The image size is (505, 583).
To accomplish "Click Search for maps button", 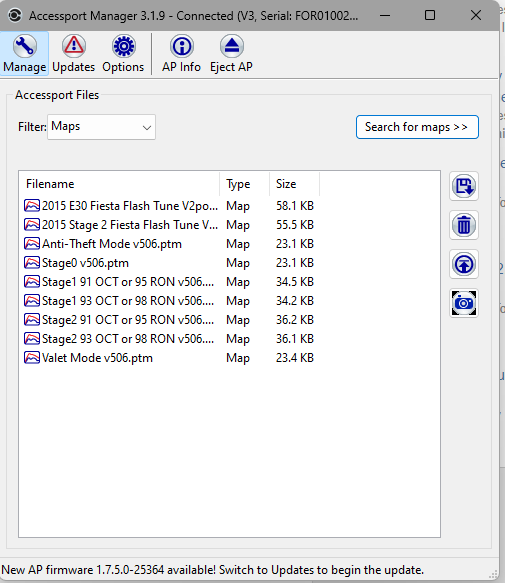I will (x=417, y=127).
